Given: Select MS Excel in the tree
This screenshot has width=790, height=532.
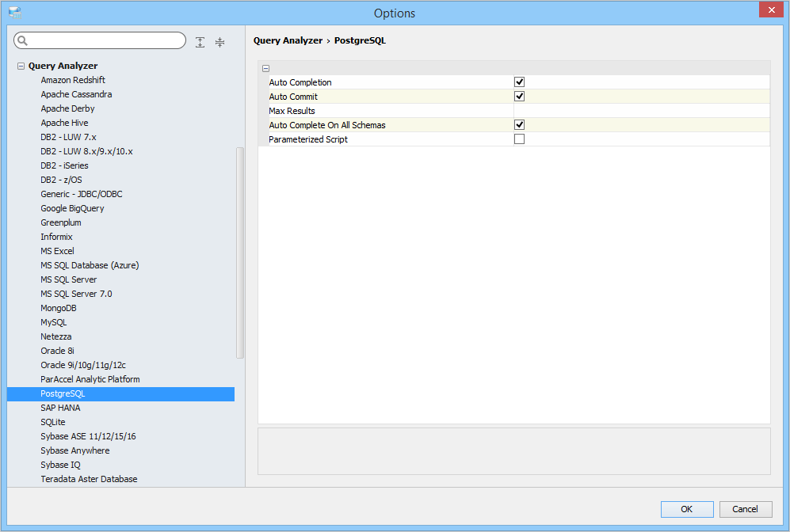Looking at the screenshot, I should 57,251.
